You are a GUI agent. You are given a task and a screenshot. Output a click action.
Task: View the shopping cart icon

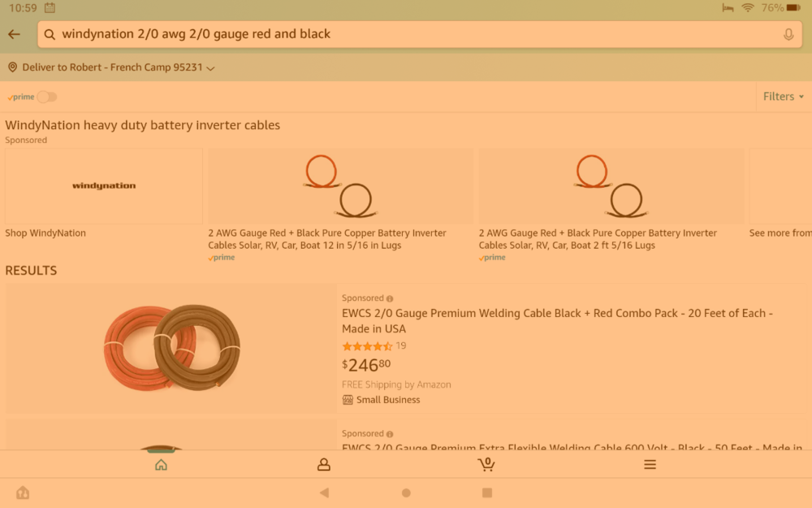[x=486, y=464]
